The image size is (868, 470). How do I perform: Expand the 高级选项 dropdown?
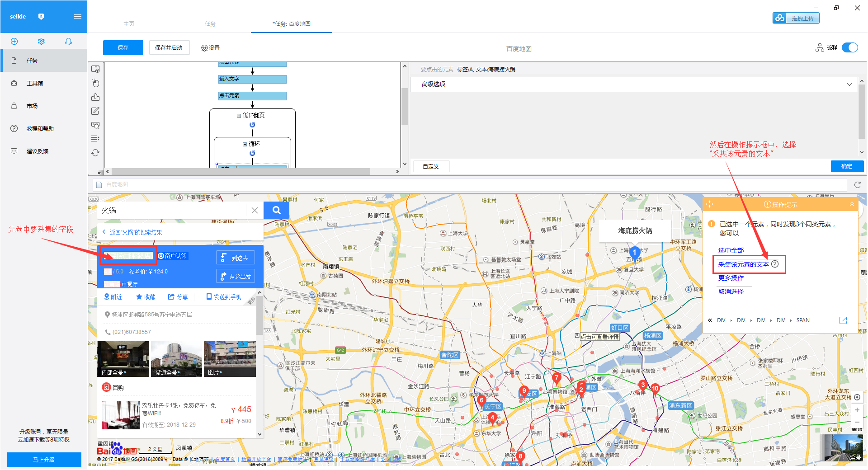634,84
